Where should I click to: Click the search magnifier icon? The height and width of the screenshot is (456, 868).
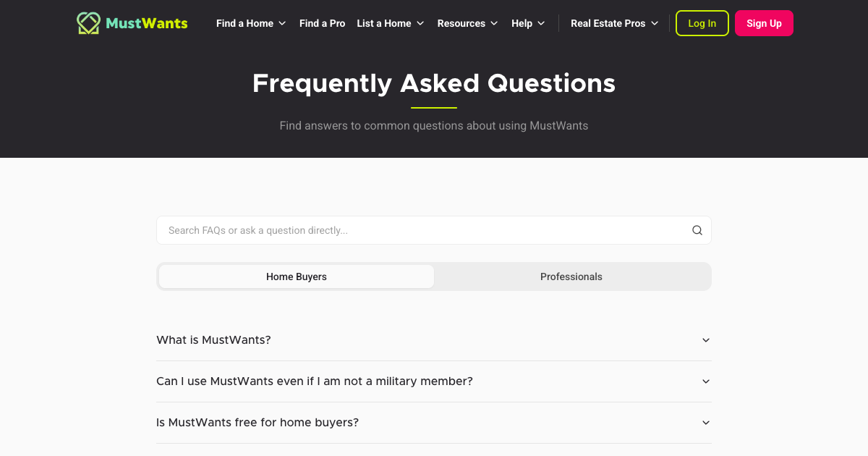(x=697, y=230)
